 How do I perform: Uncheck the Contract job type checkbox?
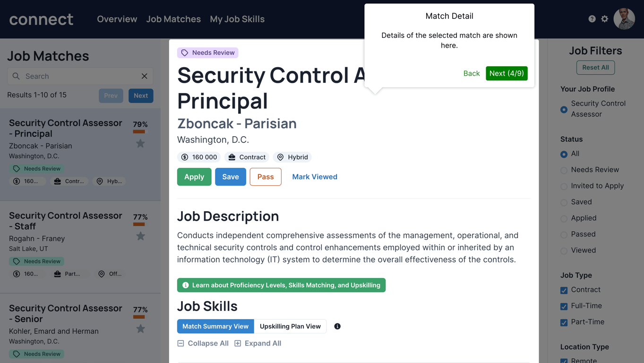[x=564, y=290]
